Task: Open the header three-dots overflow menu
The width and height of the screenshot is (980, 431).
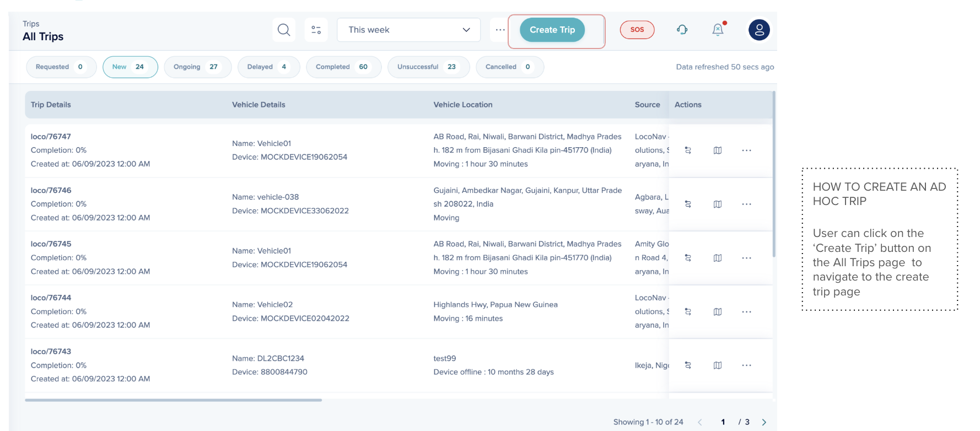Action: click(500, 30)
